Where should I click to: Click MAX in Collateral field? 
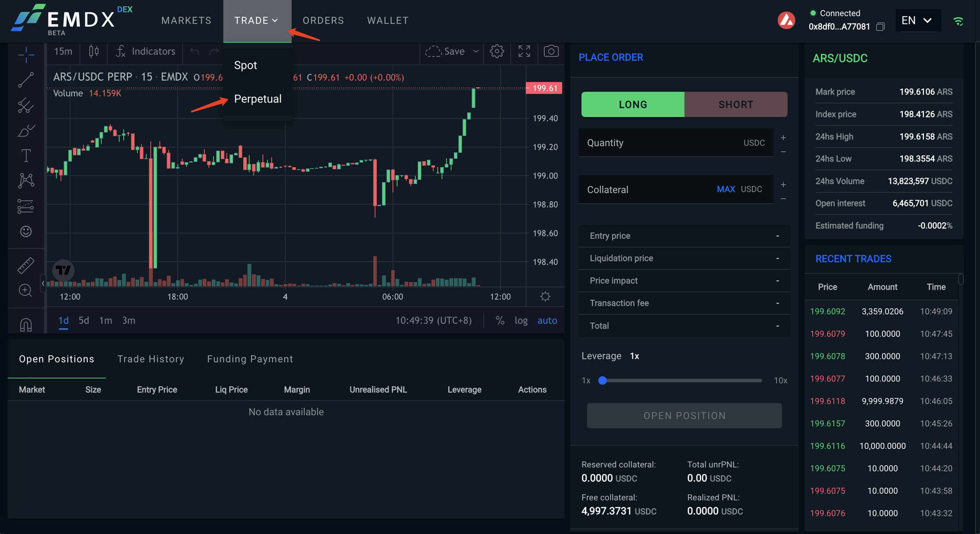pyautogui.click(x=726, y=189)
